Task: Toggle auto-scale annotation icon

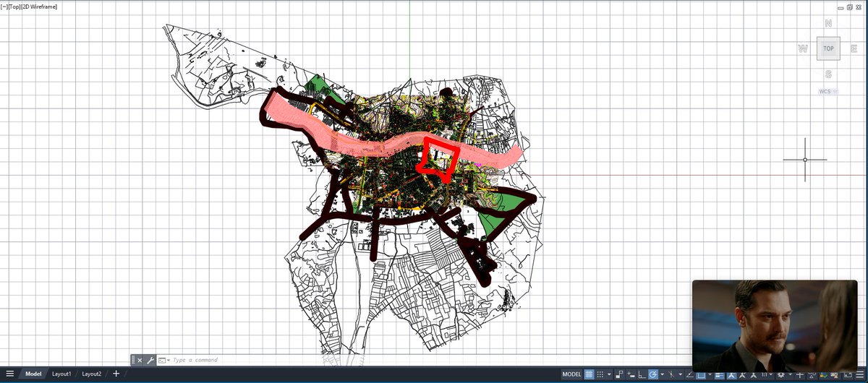Action: [x=742, y=374]
